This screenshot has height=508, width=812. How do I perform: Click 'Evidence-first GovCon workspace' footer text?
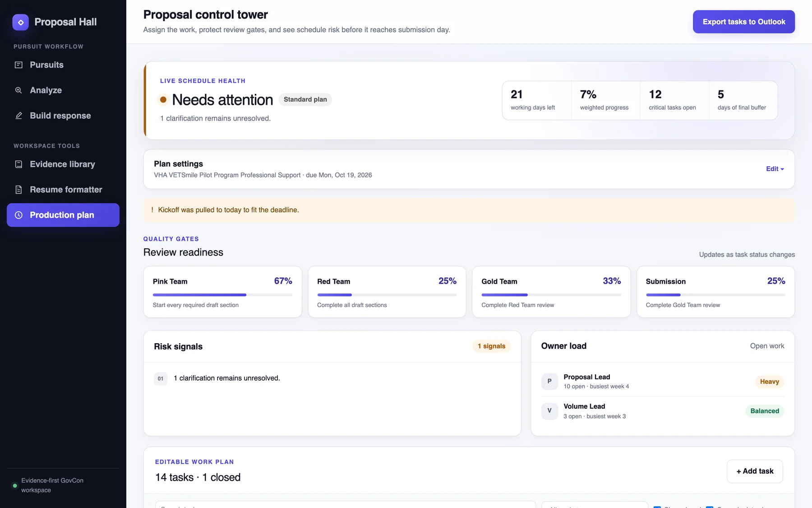point(52,485)
